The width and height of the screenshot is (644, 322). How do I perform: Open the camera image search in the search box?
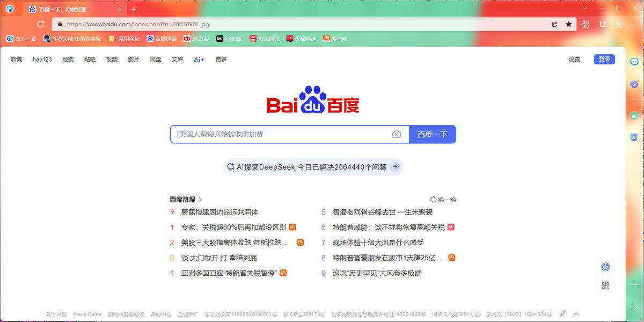tap(397, 134)
